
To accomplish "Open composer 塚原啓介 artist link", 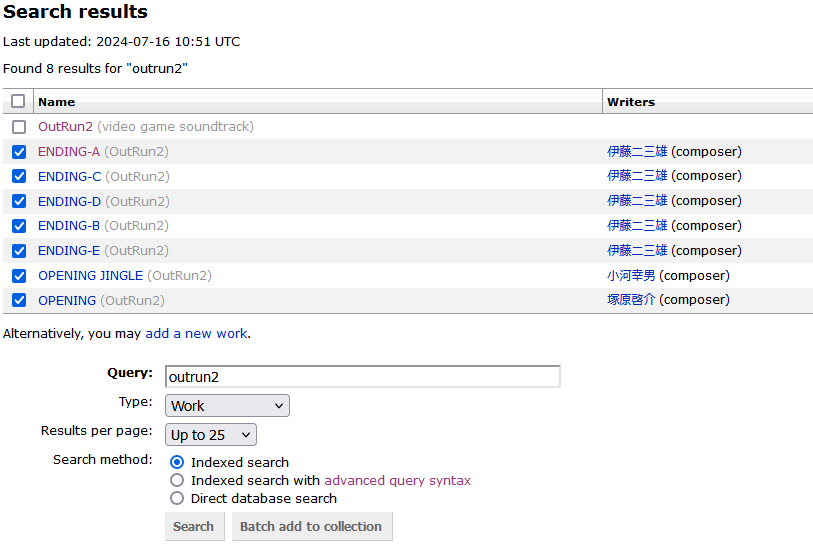I will coord(631,300).
